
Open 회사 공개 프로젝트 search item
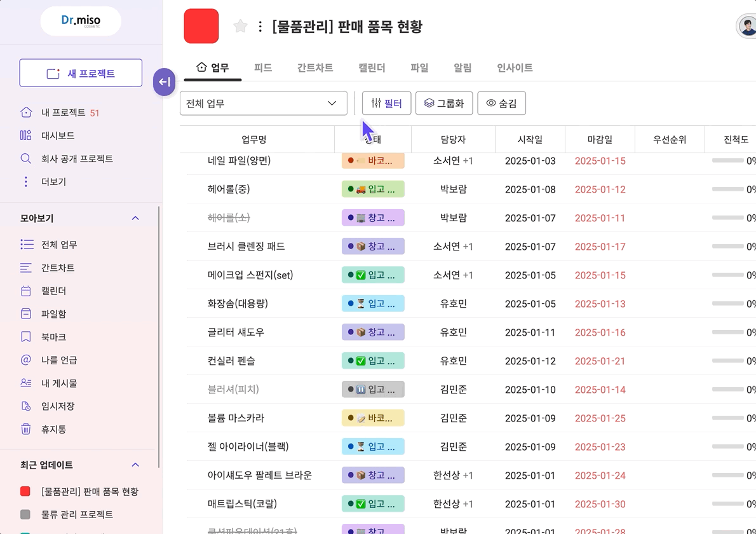coord(77,159)
